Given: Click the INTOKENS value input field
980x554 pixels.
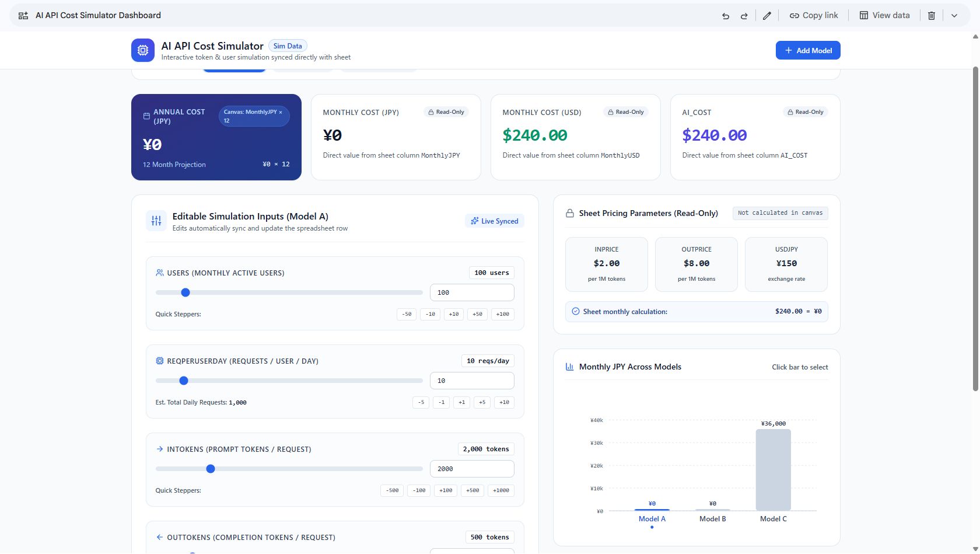Looking at the screenshot, I should click(472, 469).
